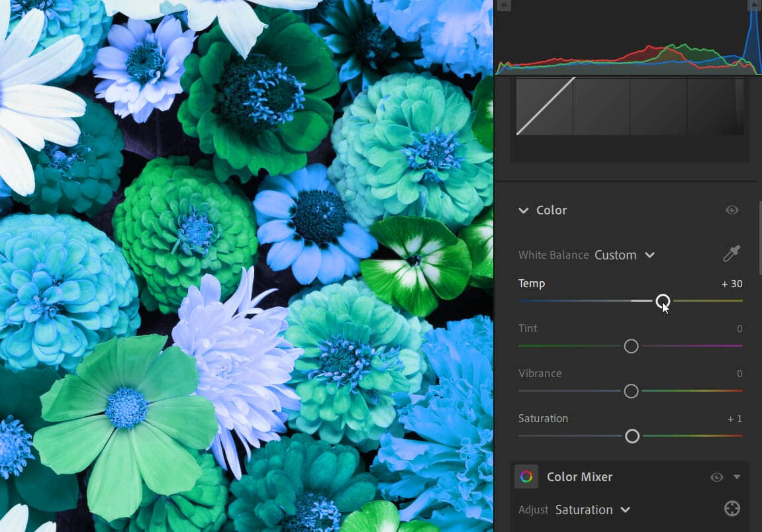The width and height of the screenshot is (762, 532).
Task: Click the Saturation slider handle
Action: click(x=632, y=436)
